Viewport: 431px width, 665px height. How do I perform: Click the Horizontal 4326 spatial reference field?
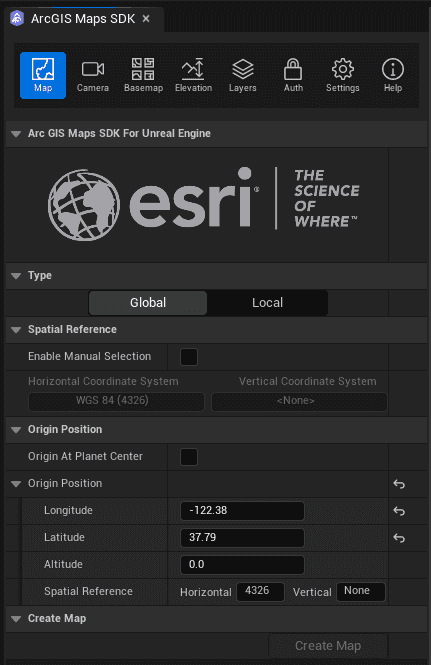pos(260,591)
